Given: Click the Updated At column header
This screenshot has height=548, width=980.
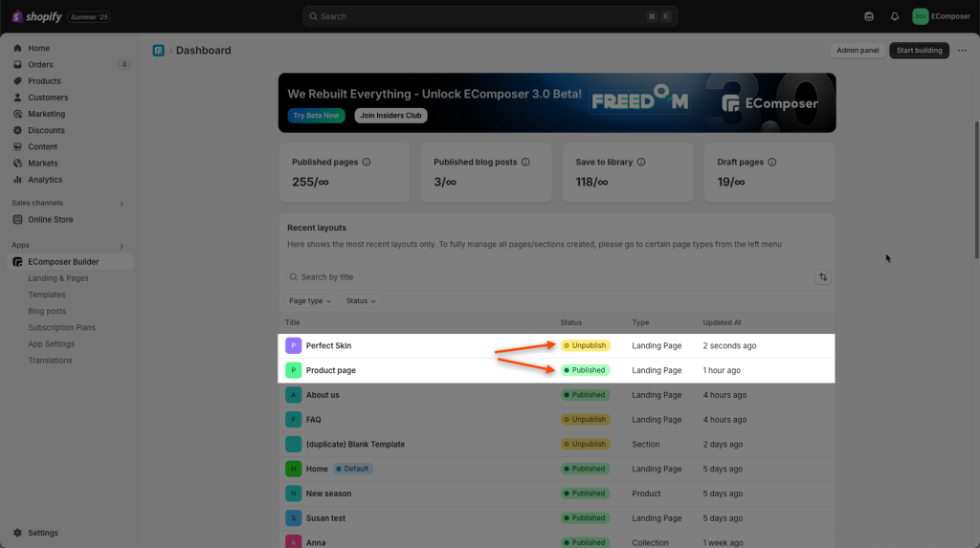Looking at the screenshot, I should tap(722, 323).
